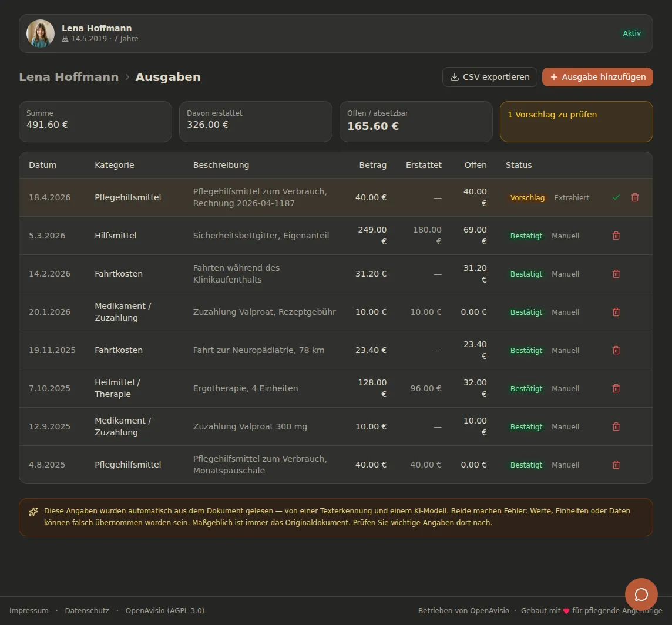Viewport: 672px width, 625px height.
Task: Confirm the Vorschlag entry with the green checkmark
Action: click(616, 197)
